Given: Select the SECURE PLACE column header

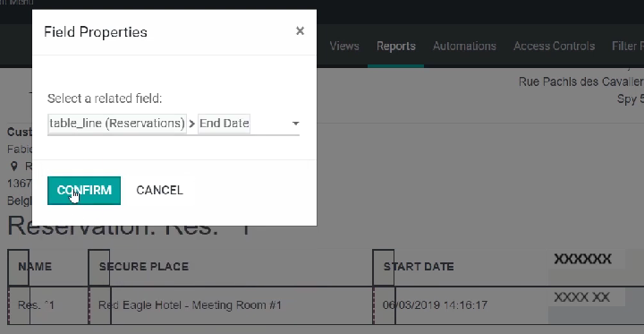Looking at the screenshot, I should (x=144, y=267).
